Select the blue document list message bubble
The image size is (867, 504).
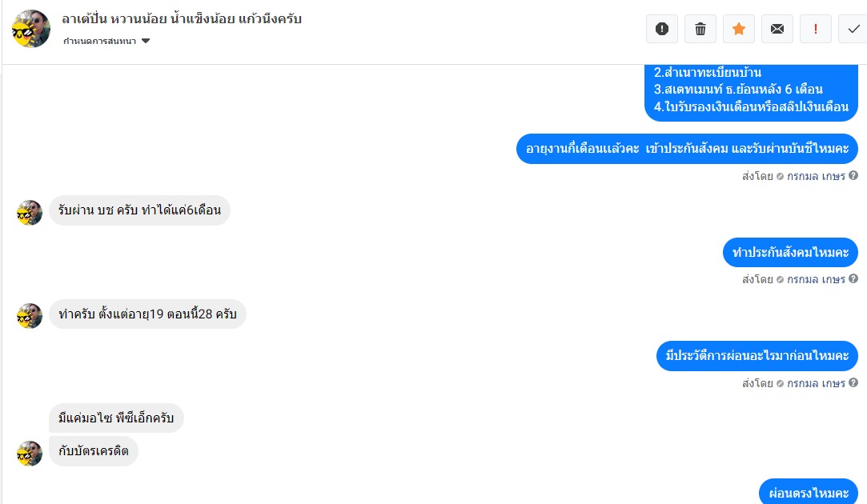tap(751, 93)
